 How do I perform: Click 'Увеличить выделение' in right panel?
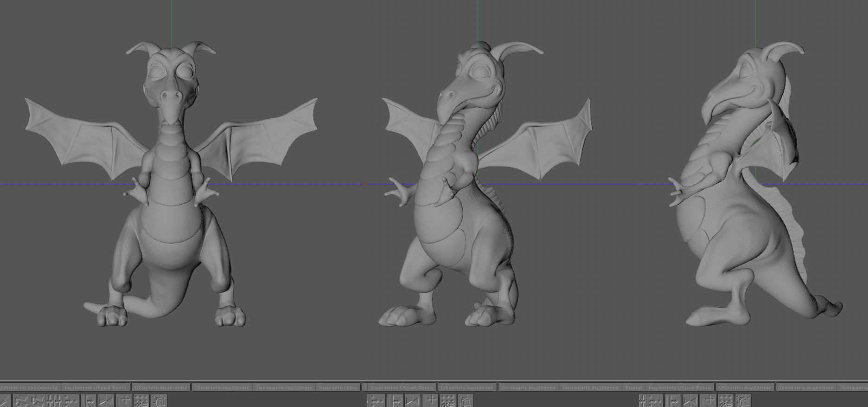click(806, 388)
